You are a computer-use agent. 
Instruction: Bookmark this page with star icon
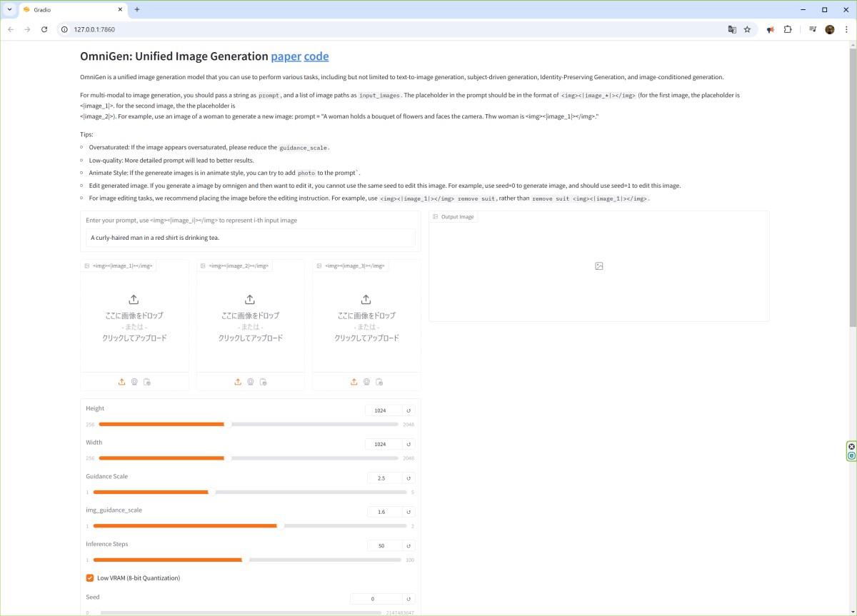pyautogui.click(x=747, y=29)
